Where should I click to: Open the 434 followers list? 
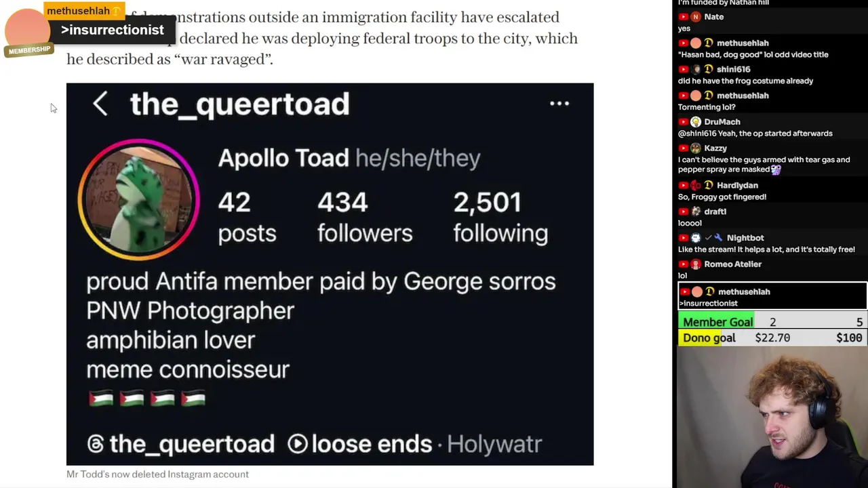coord(364,217)
